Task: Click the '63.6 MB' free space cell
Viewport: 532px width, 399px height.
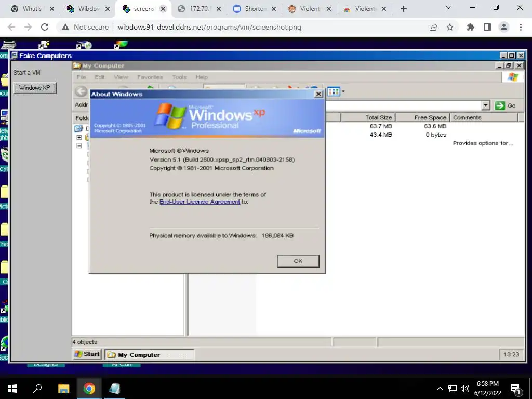Action: 435,126
